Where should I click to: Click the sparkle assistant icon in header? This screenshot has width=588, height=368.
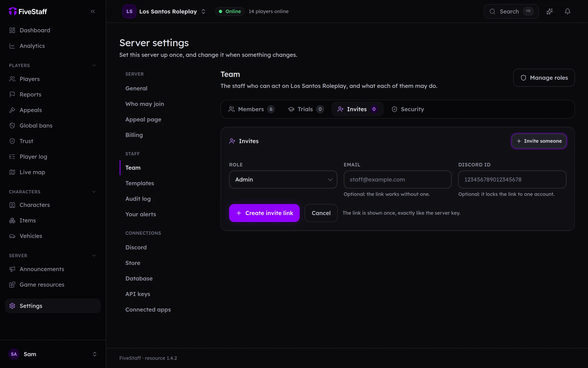point(549,11)
